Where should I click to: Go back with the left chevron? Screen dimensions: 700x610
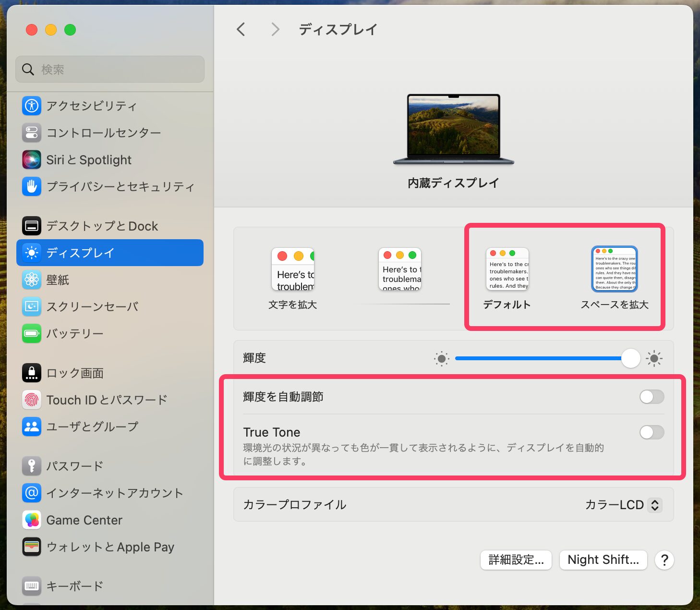tap(241, 29)
